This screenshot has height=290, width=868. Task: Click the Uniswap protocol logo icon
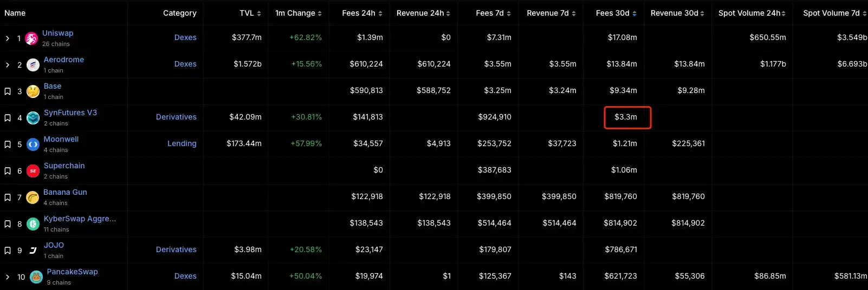click(31, 38)
